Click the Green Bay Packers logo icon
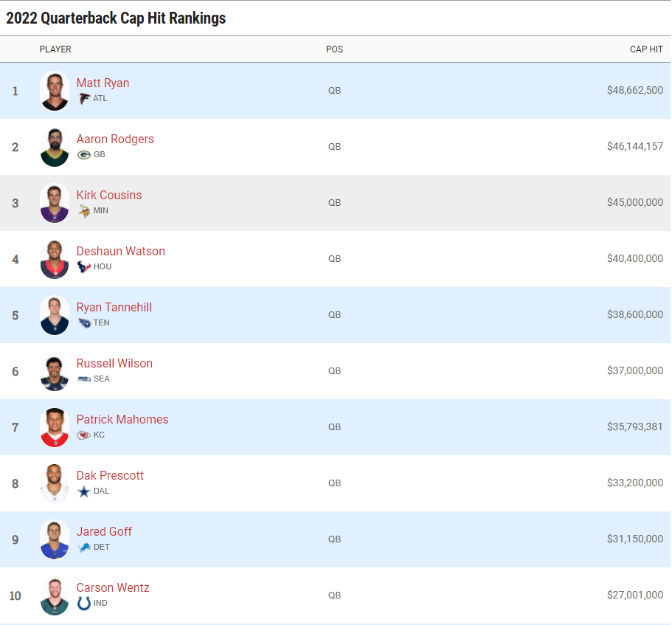Screen dimensions: 672x625 point(84,155)
